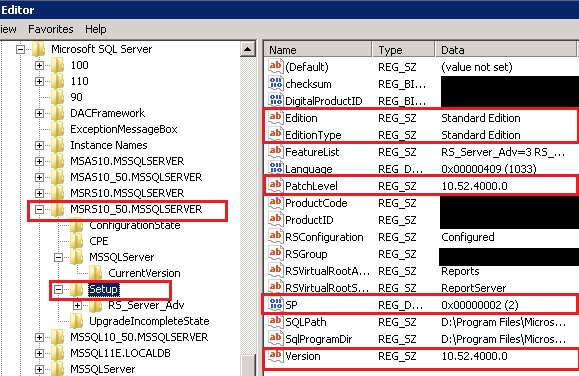
Task: Click the Language DWORD value icon
Action: pos(275,168)
